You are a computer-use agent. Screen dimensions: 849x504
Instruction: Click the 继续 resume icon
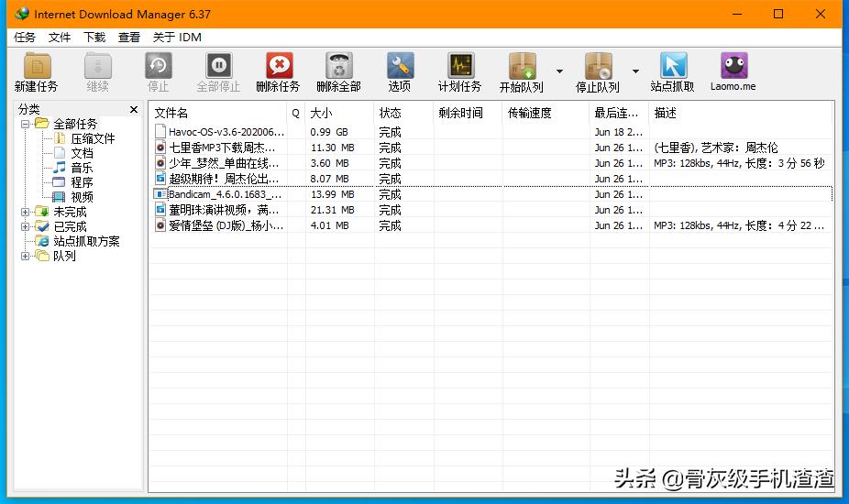(x=98, y=66)
